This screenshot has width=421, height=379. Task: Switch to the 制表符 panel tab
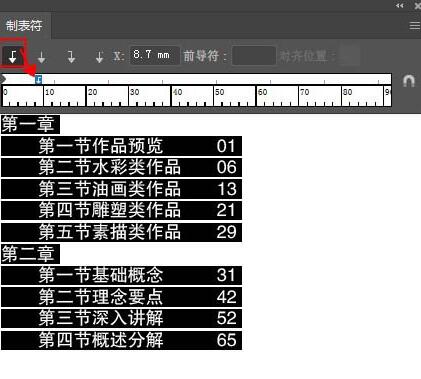(24, 26)
